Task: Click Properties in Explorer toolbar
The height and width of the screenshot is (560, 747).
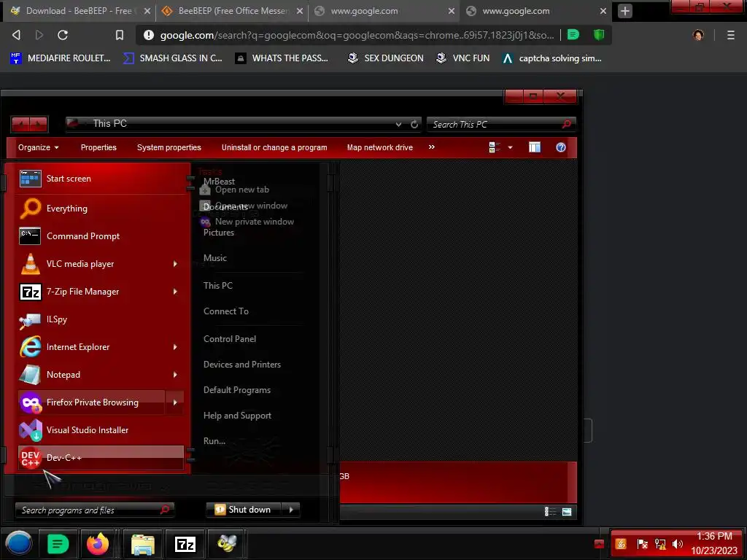Action: click(98, 147)
